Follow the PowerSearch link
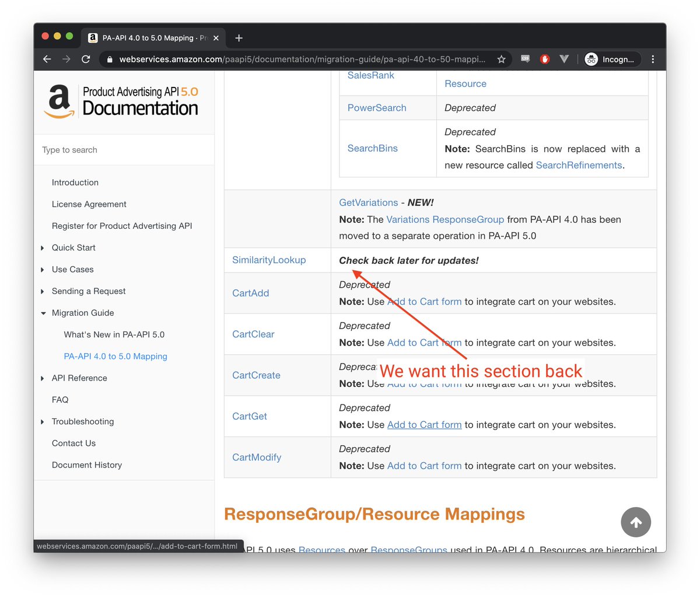This screenshot has height=597, width=700. coord(377,108)
